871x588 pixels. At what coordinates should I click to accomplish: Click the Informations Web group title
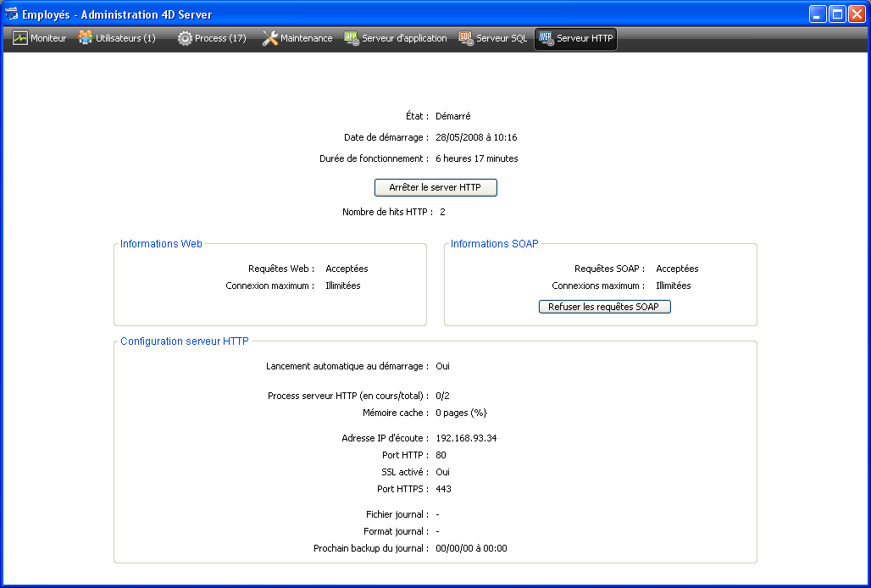(x=161, y=244)
